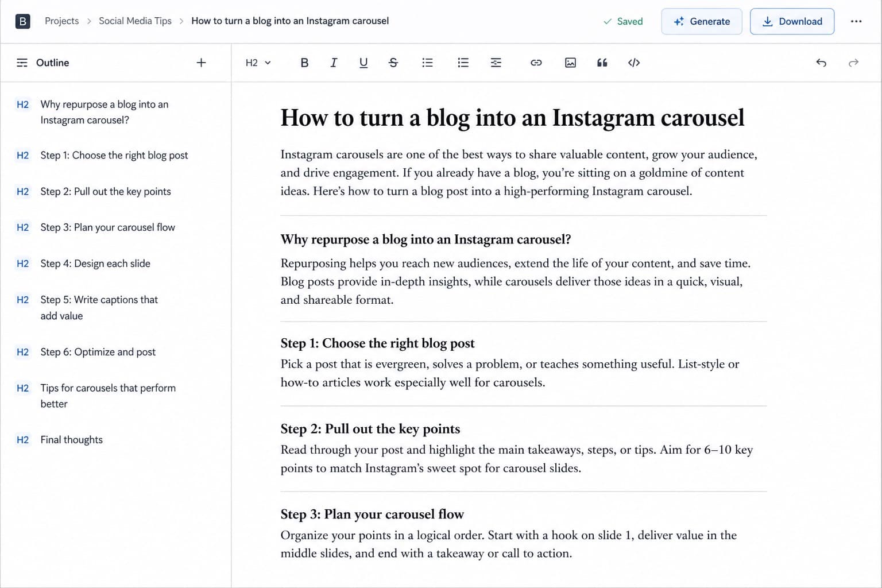882x588 pixels.
Task: Click the 'Why repurpose a blog' heading in editor
Action: click(x=425, y=239)
